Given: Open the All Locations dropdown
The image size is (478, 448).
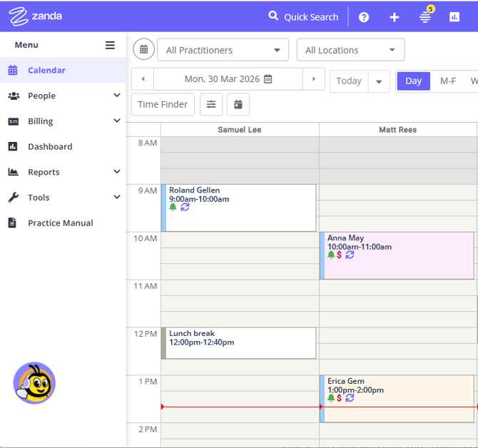Looking at the screenshot, I should click(x=350, y=50).
